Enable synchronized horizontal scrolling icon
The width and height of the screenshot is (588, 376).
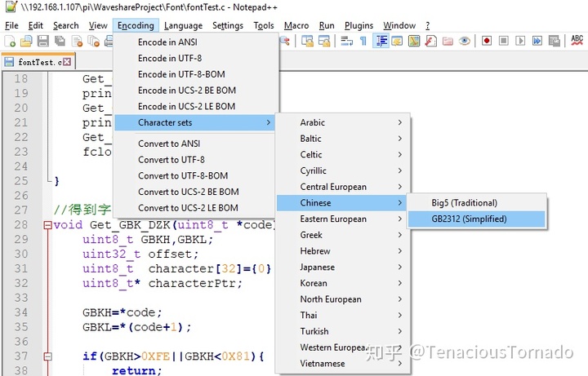[324, 41]
